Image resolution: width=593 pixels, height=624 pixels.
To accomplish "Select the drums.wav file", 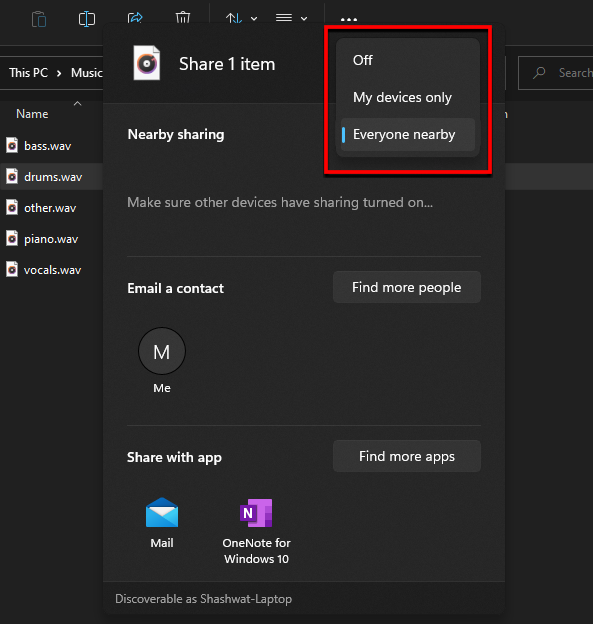I will coord(51,177).
